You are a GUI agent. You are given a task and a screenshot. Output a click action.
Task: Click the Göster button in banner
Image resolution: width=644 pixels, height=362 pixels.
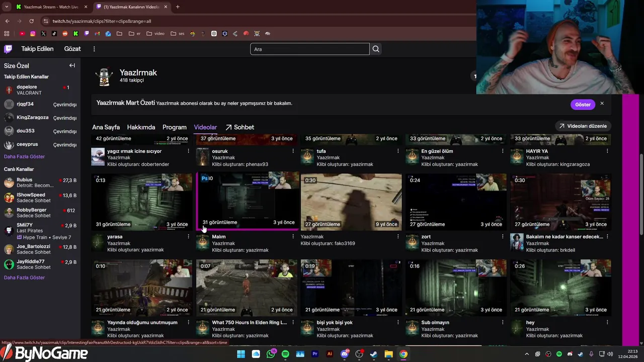click(583, 105)
